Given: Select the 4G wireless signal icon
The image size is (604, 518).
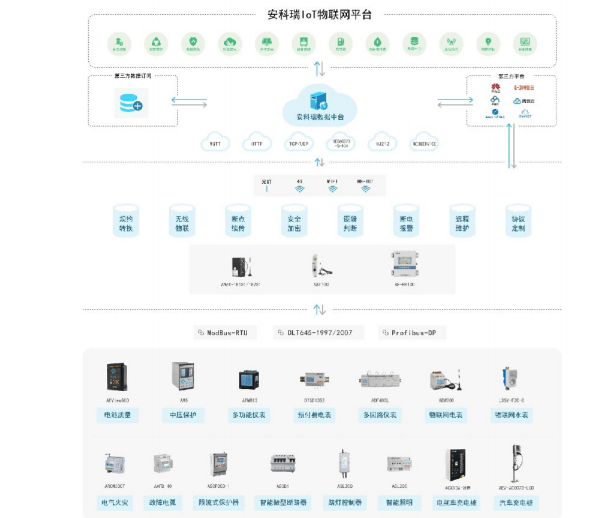Looking at the screenshot, I should tap(298, 187).
